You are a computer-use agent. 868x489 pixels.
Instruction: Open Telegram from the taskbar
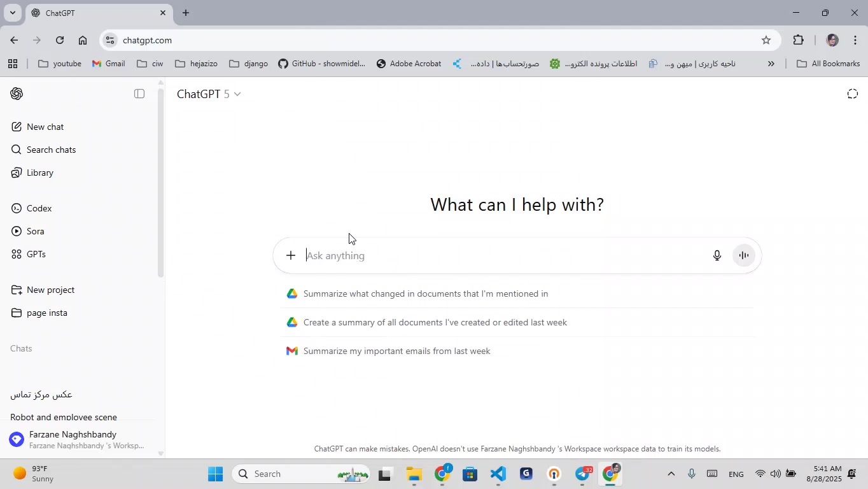(x=582, y=474)
